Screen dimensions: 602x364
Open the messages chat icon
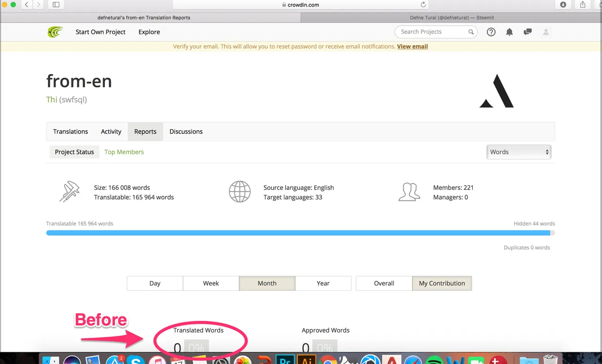(x=528, y=32)
